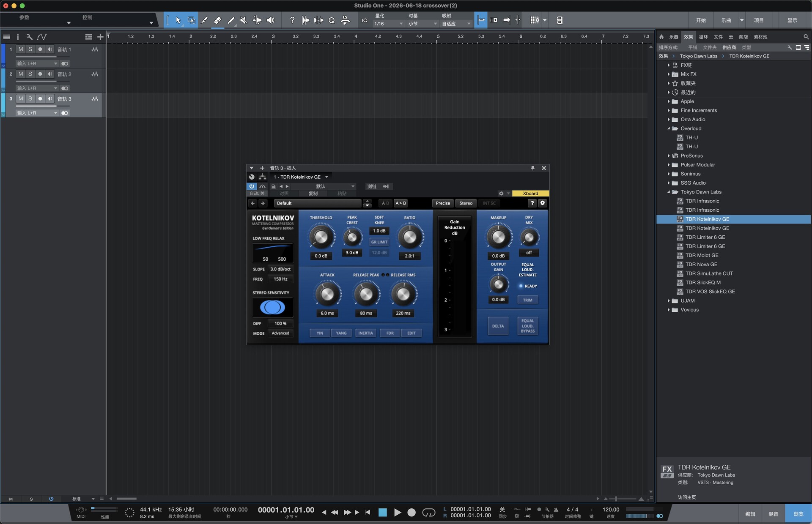This screenshot has height=524, width=812.
Task: Toggle the plugin power bypass button
Action: click(x=252, y=186)
